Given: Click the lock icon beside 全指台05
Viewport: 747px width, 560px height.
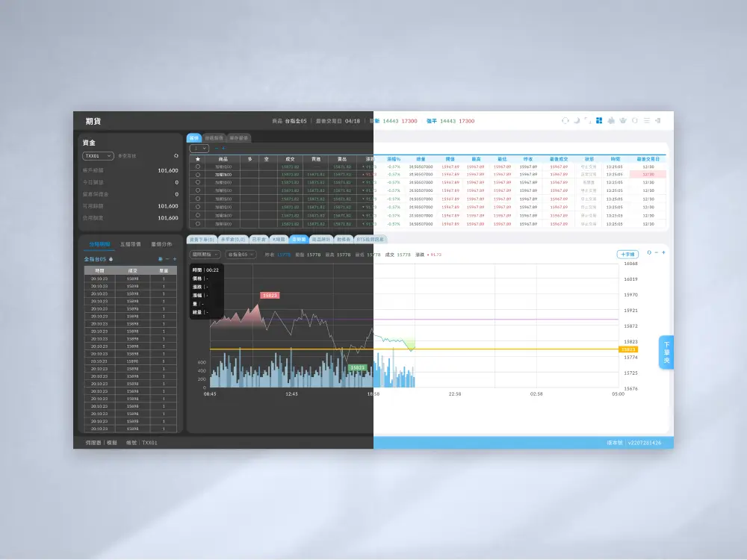Looking at the screenshot, I should coord(111,259).
